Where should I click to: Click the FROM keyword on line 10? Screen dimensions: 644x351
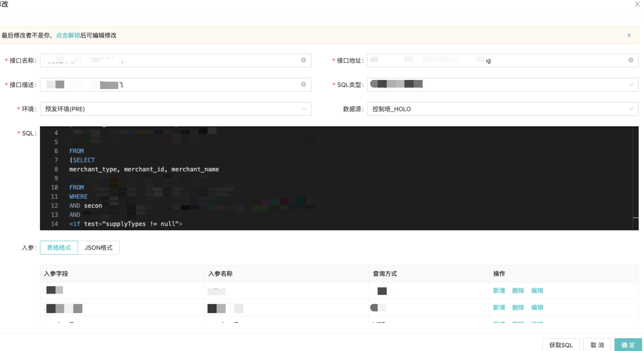(x=77, y=187)
